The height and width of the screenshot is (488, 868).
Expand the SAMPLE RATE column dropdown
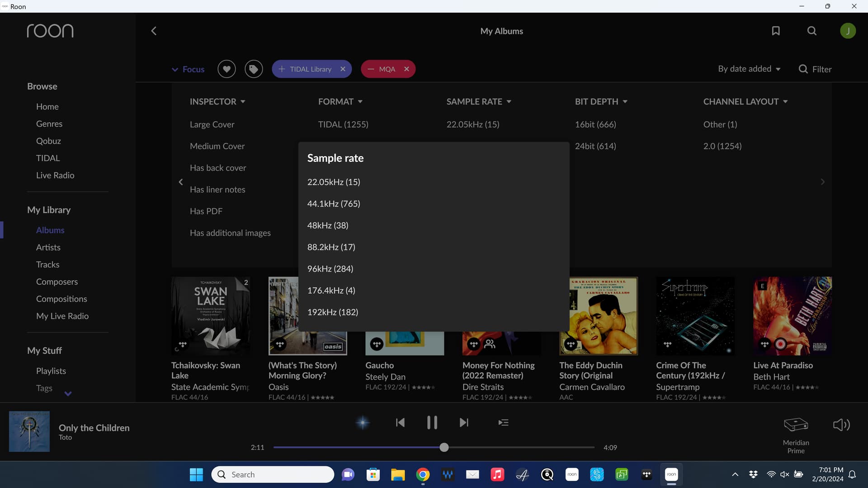coord(479,102)
